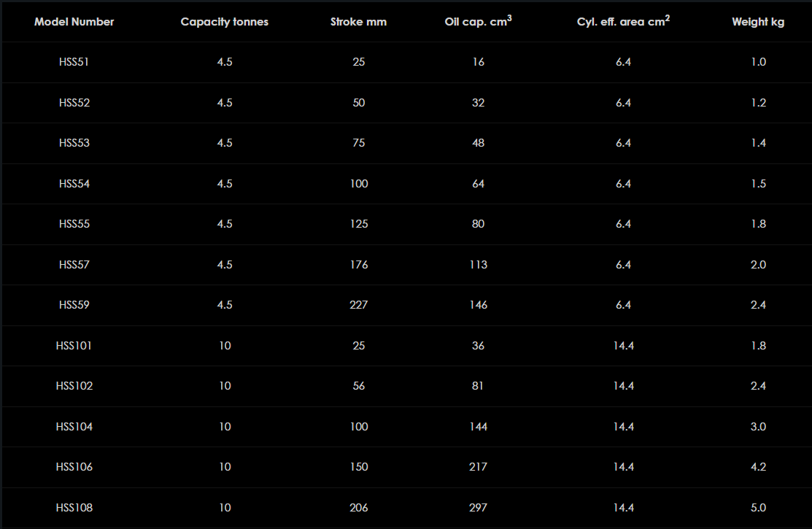Select the HSS53 row label
The height and width of the screenshot is (529, 812).
point(74,143)
